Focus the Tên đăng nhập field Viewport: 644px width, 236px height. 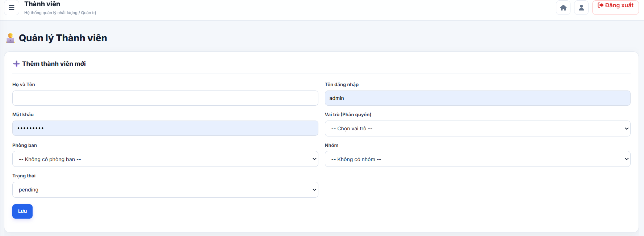point(477,98)
